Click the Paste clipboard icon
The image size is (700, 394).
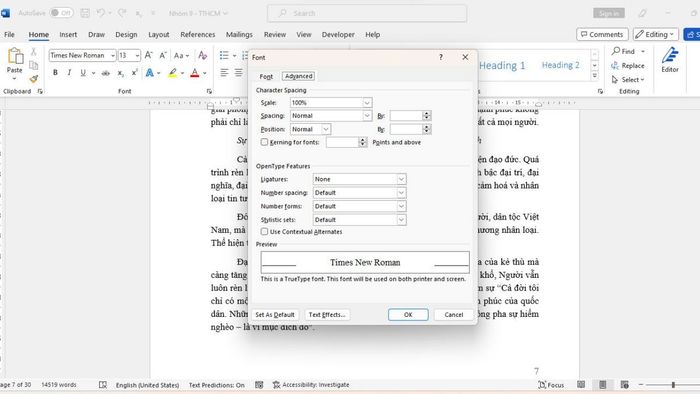(15, 57)
